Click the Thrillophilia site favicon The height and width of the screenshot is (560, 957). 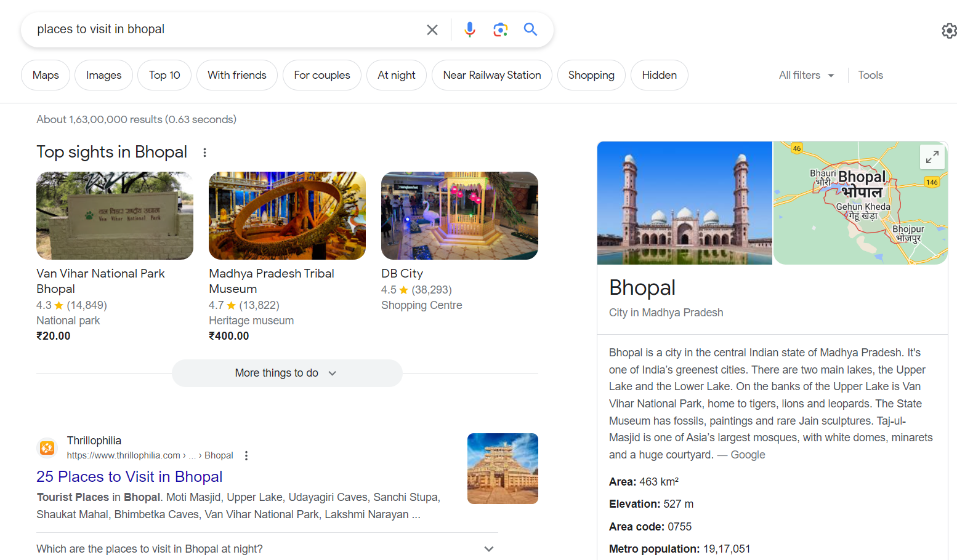pyautogui.click(x=47, y=448)
